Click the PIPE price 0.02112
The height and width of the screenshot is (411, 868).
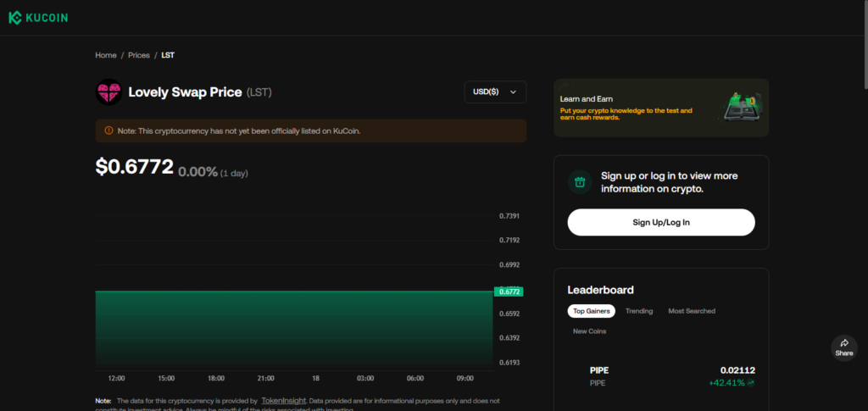click(737, 370)
